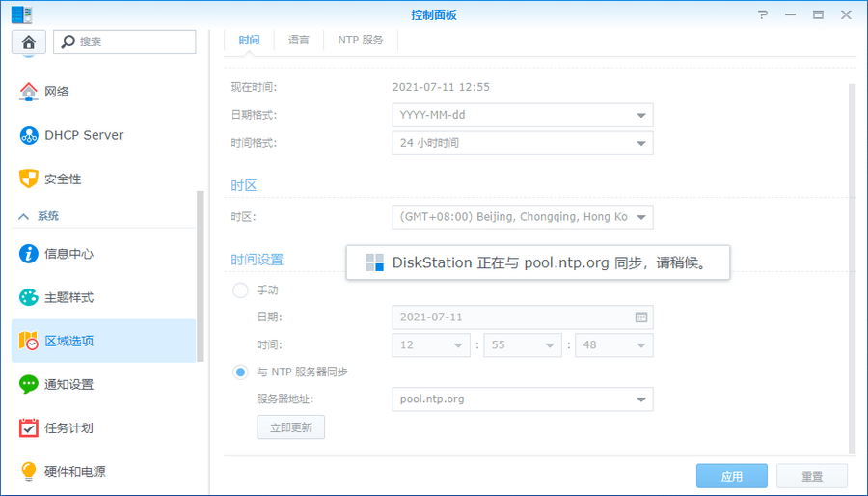Switch to the NTP 服务 tab

361,41
